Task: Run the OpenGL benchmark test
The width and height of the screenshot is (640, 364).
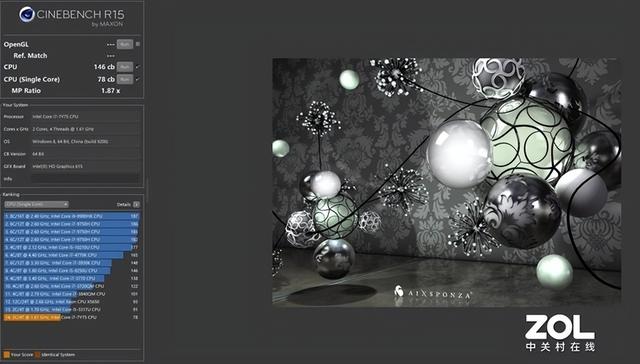Action: point(125,44)
